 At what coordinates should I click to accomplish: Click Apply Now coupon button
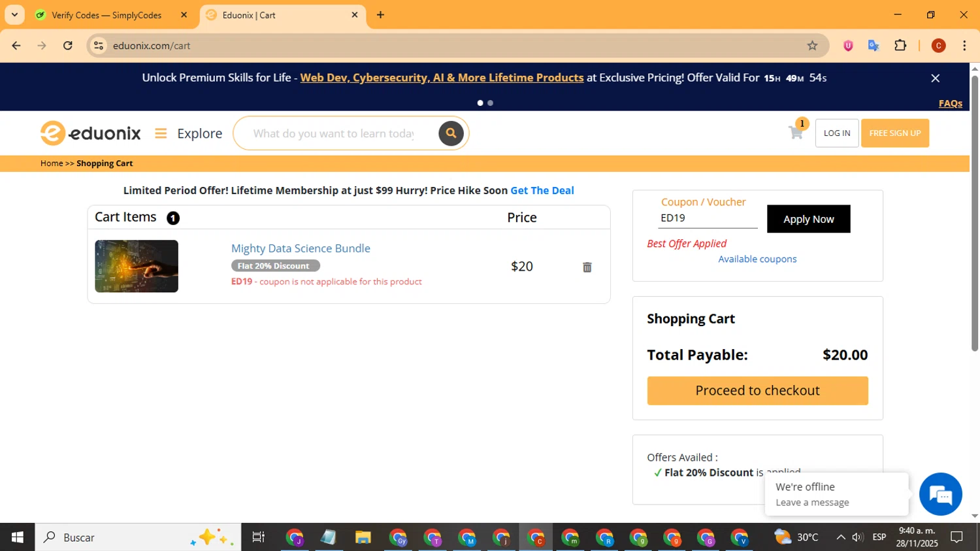coord(809,219)
